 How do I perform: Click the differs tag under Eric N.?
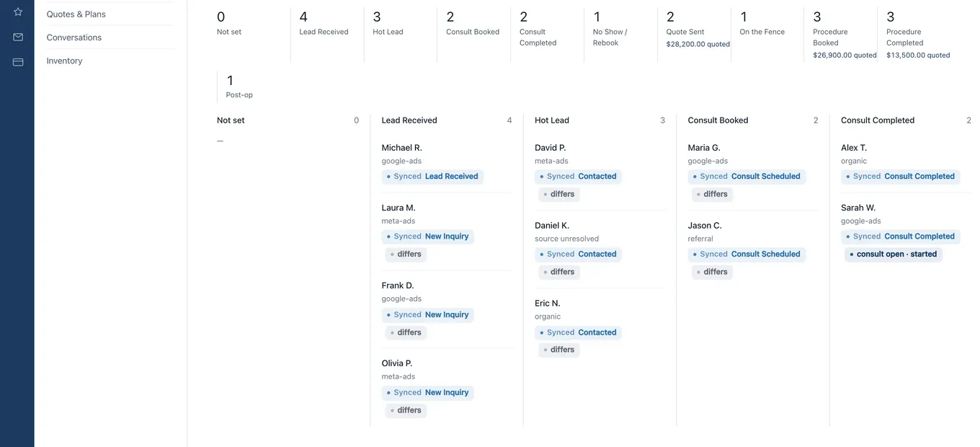559,350
